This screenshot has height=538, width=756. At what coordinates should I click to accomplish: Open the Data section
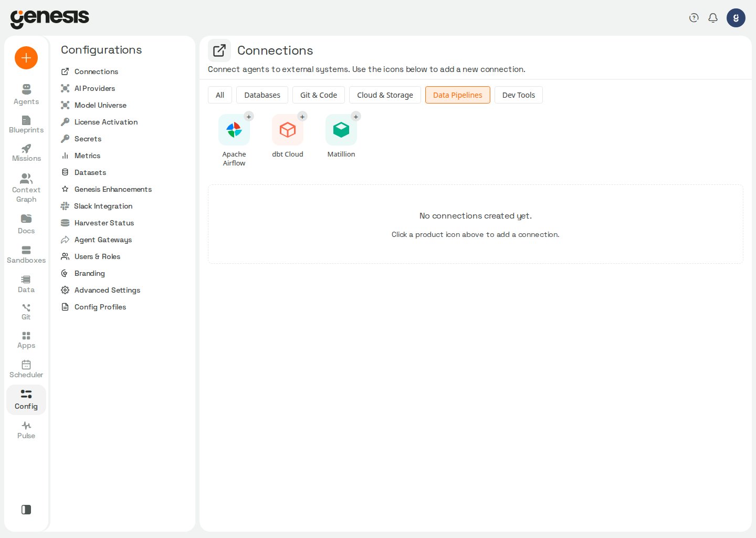[26, 284]
